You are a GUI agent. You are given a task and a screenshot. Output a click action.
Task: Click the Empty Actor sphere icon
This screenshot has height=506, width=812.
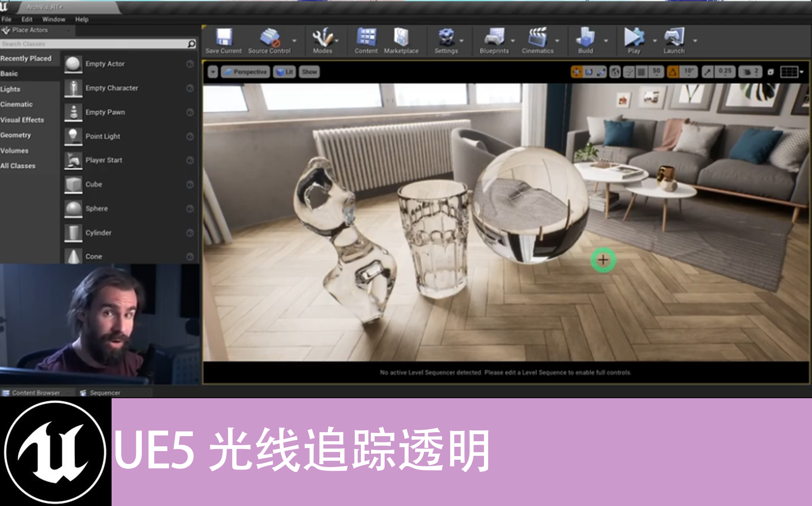tap(73, 64)
